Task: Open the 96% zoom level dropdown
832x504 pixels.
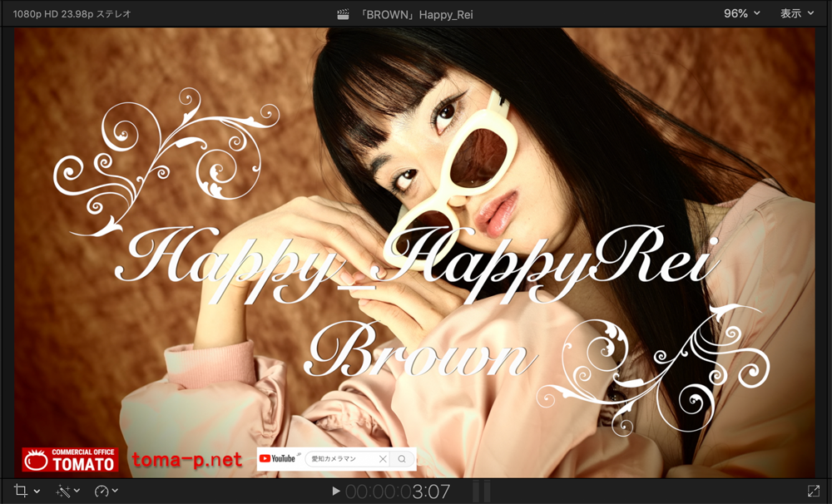Action: coord(742,14)
